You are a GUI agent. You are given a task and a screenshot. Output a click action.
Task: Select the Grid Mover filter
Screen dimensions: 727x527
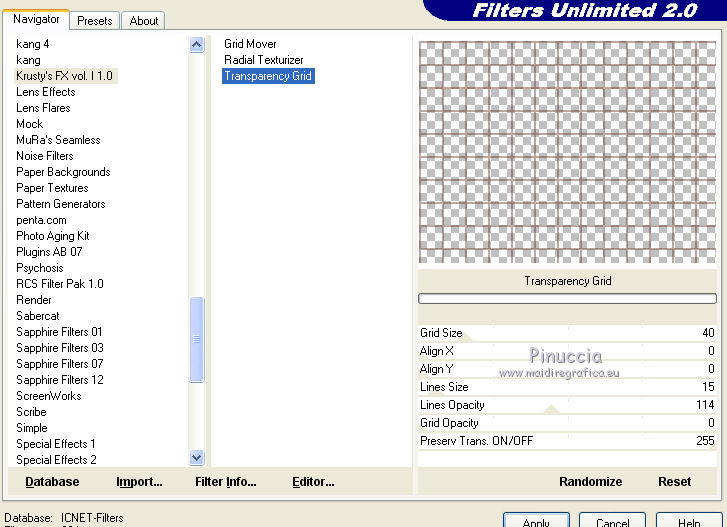pos(250,44)
